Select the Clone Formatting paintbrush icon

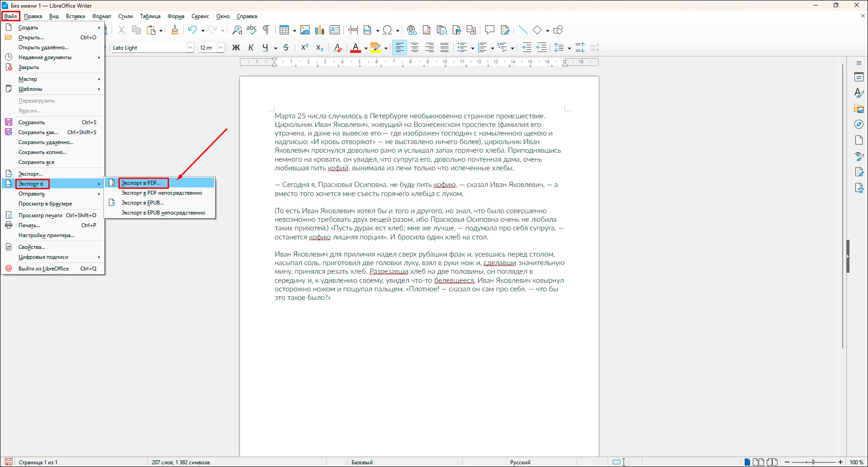(x=175, y=30)
